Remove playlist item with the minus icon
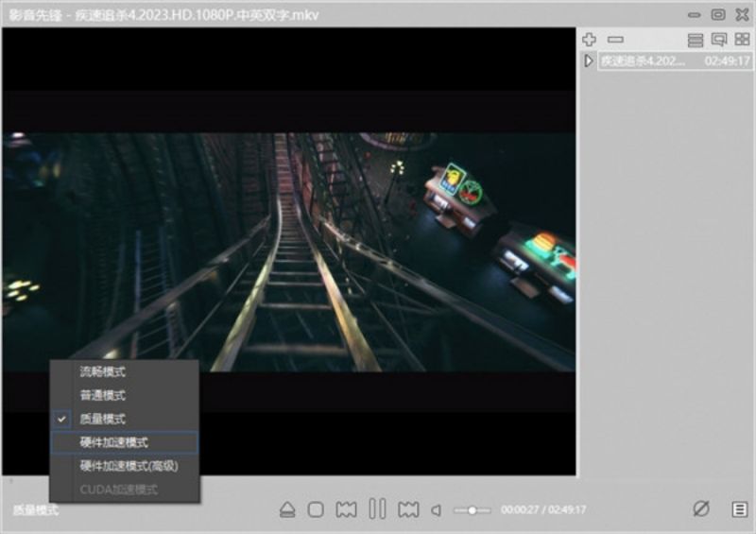The width and height of the screenshot is (756, 534). (x=615, y=40)
